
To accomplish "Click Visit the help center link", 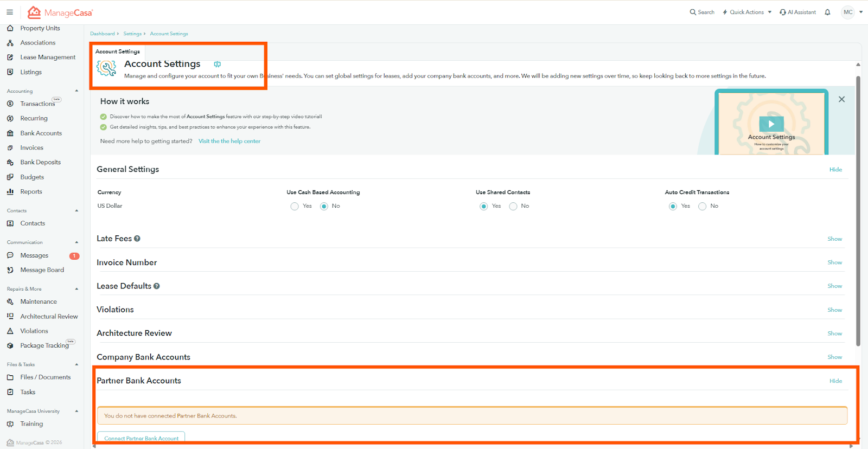I will point(229,141).
